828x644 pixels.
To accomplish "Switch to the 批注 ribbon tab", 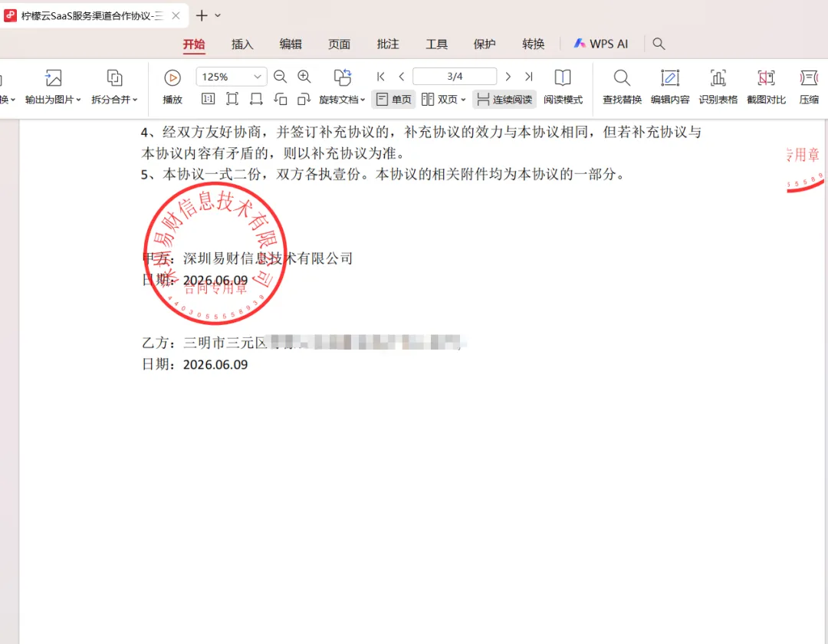I will (x=388, y=44).
